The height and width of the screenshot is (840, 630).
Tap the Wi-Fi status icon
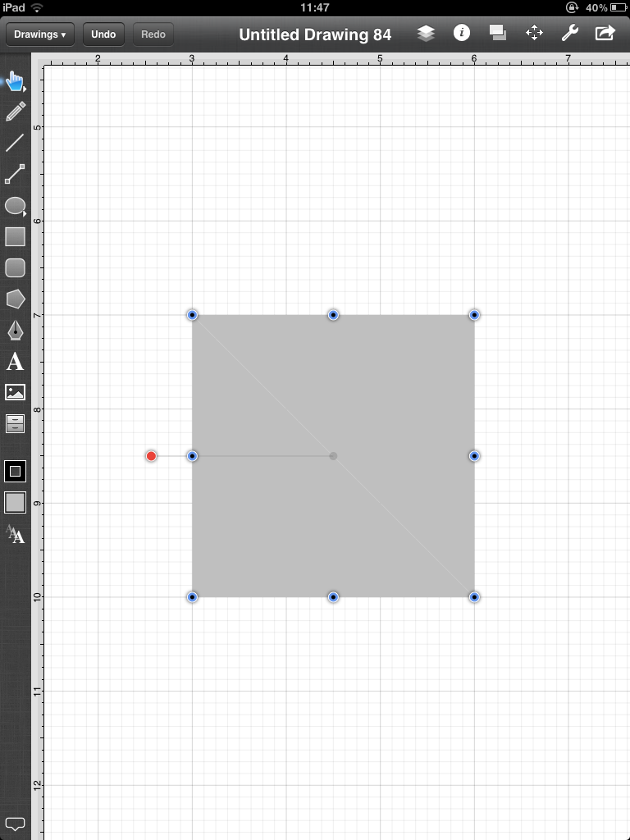pyautogui.click(x=36, y=7)
